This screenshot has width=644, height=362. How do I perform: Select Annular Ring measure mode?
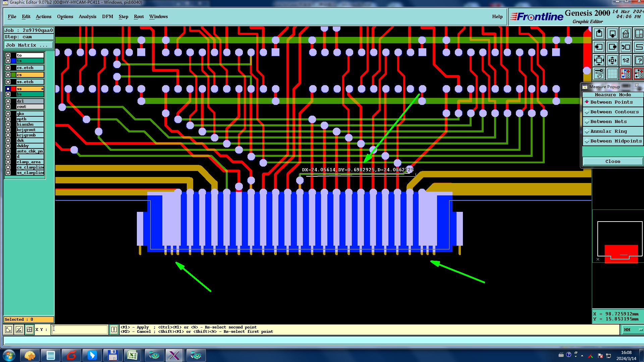608,131
